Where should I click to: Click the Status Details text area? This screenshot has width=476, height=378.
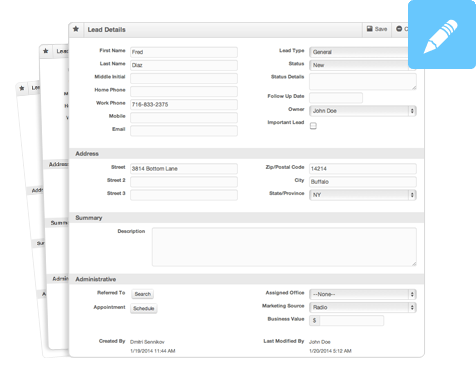coord(363,82)
